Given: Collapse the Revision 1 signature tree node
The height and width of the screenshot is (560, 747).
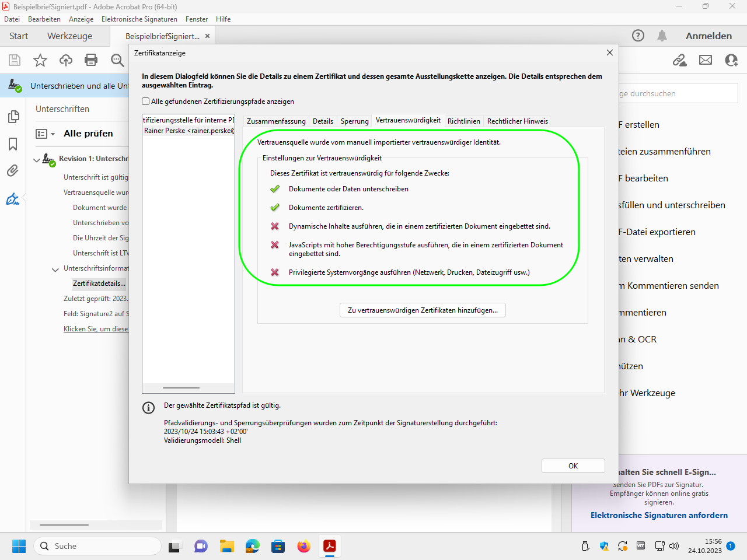Looking at the screenshot, I should pyautogui.click(x=37, y=159).
